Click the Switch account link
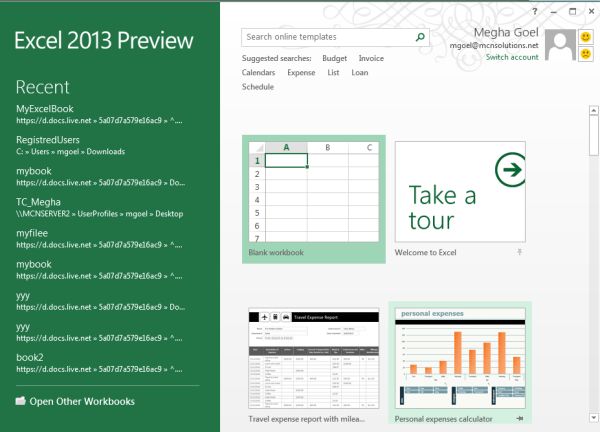This screenshot has width=600, height=432. (512, 57)
